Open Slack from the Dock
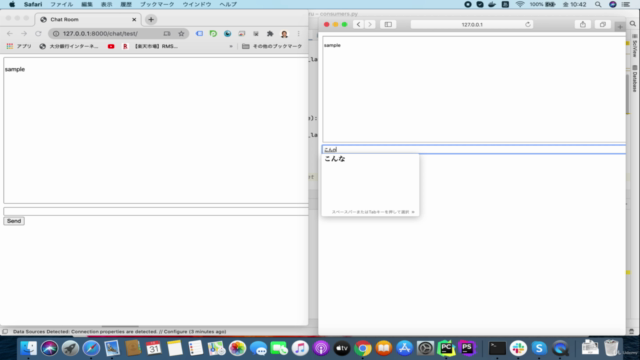The image size is (640, 360). point(518,348)
